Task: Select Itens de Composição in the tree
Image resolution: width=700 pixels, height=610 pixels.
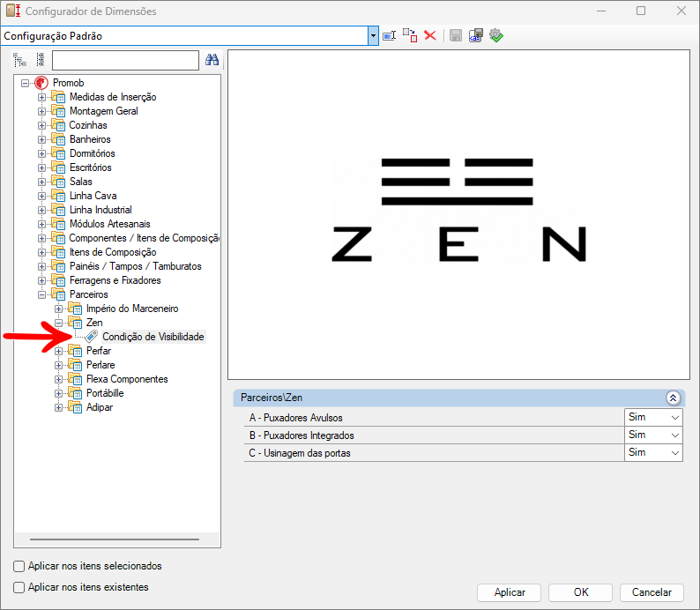Action: pos(113,252)
